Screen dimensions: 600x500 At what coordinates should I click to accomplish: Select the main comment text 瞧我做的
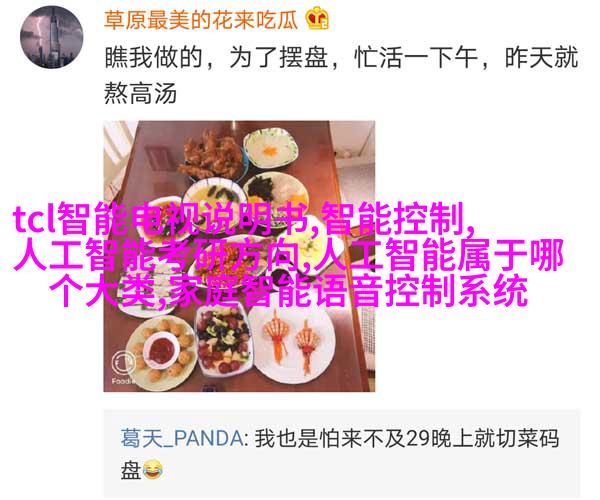153,58
